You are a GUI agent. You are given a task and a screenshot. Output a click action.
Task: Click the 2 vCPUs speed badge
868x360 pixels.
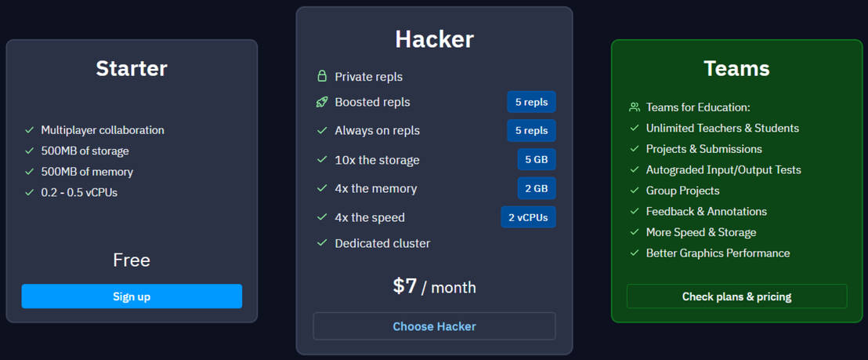[528, 217]
